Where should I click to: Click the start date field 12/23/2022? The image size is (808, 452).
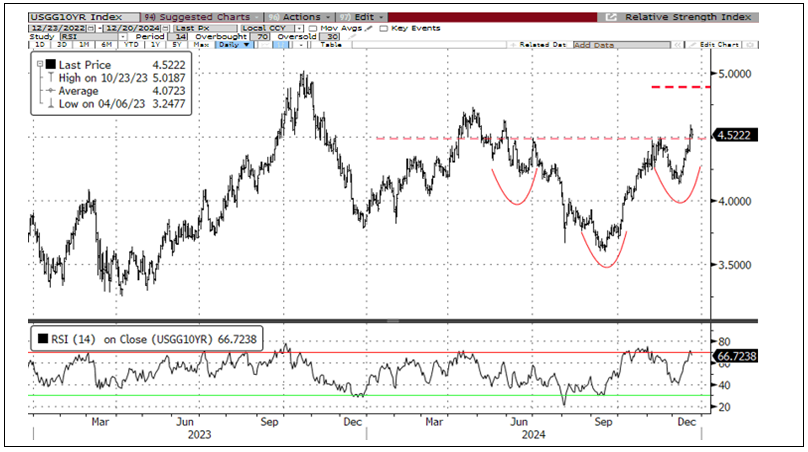[57, 28]
